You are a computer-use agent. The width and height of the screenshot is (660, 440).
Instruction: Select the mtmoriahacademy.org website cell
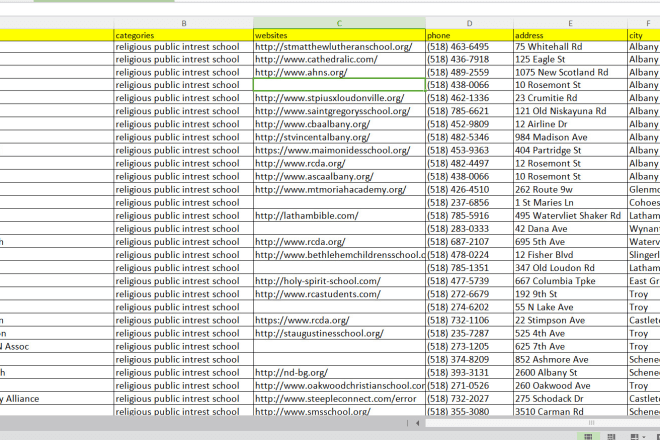coord(339,189)
